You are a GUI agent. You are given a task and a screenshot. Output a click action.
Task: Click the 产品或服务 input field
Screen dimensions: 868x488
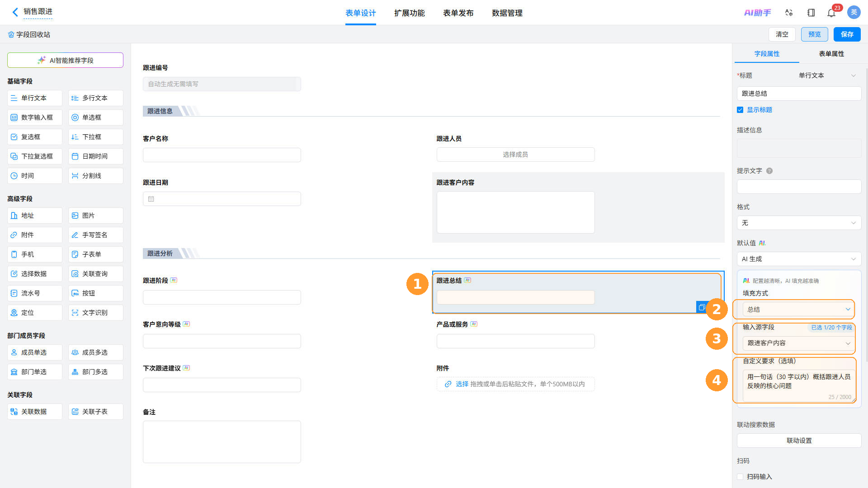[x=515, y=341]
